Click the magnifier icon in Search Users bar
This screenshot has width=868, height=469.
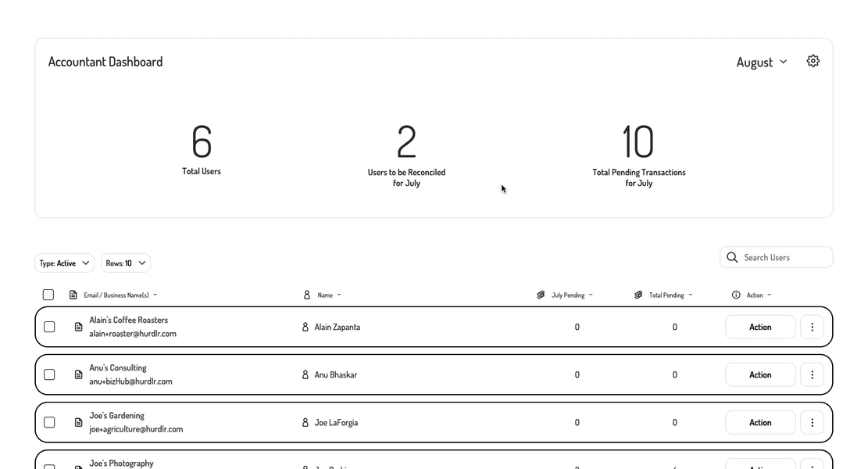click(732, 257)
